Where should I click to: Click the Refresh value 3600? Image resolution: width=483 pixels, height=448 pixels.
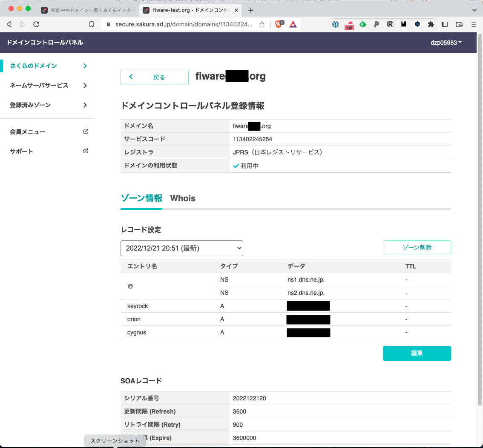[x=239, y=411]
